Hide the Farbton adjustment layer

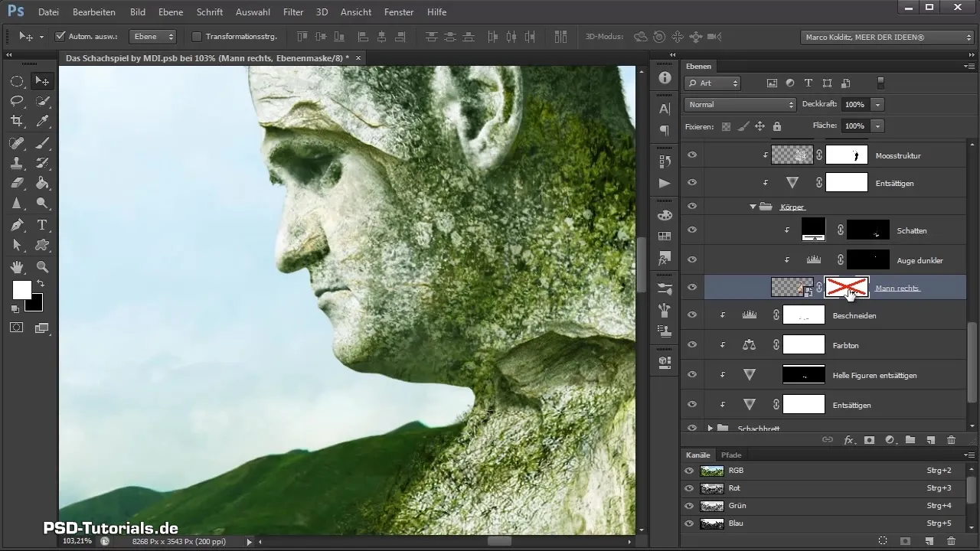pyautogui.click(x=692, y=345)
